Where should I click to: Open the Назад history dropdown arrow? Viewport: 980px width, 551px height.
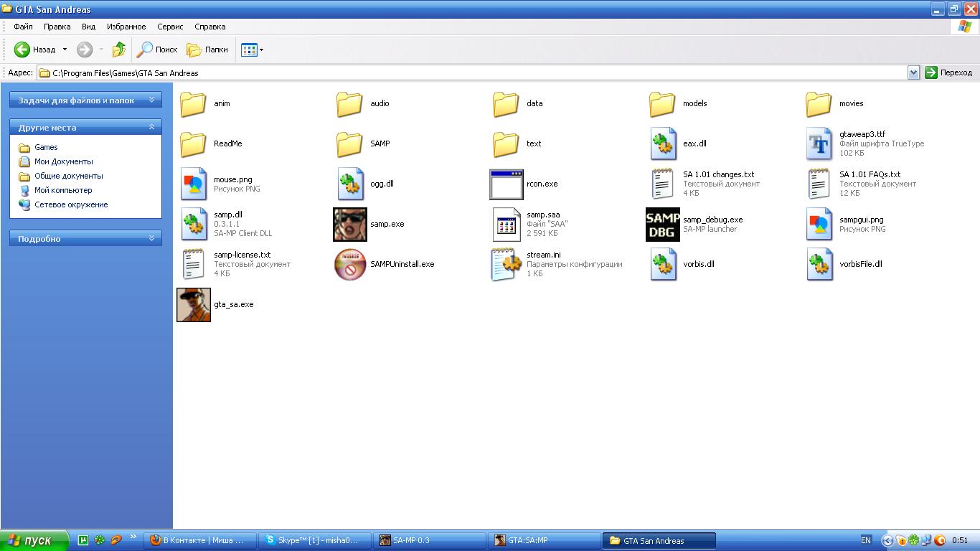pos(65,50)
